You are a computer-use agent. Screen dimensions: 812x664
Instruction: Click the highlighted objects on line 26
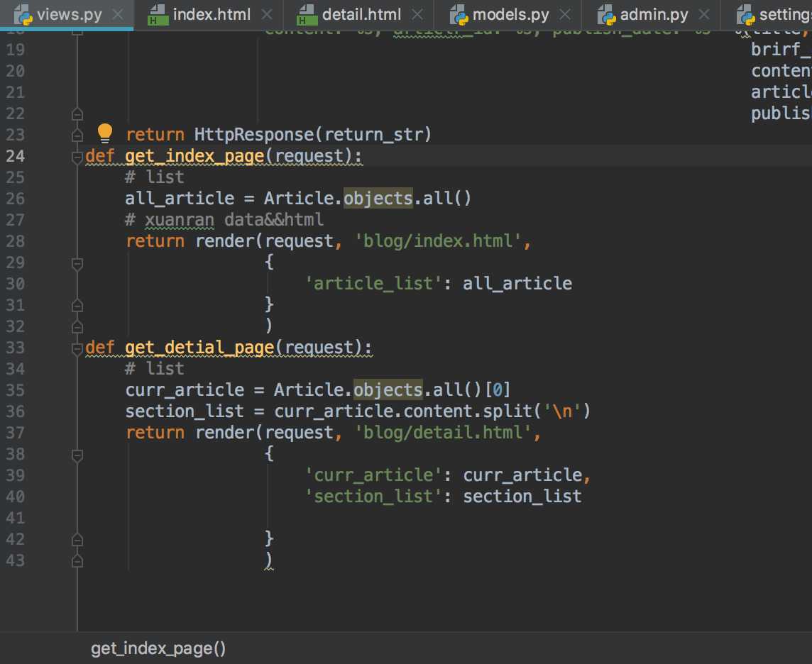[x=378, y=198]
